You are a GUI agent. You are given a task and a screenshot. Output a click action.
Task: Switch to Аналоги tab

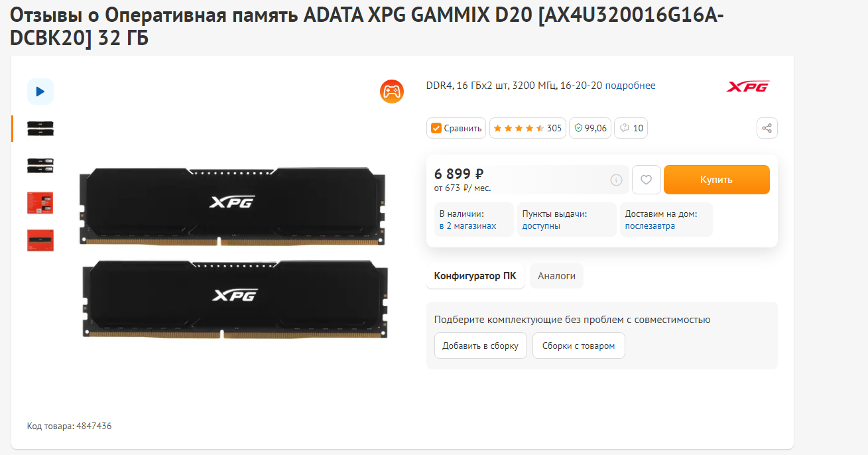[556, 276]
